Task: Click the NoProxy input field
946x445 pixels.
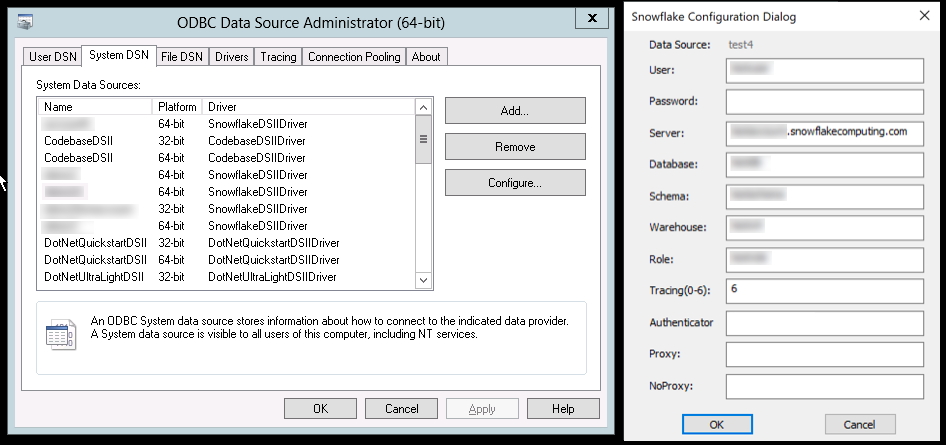Action: coord(825,387)
